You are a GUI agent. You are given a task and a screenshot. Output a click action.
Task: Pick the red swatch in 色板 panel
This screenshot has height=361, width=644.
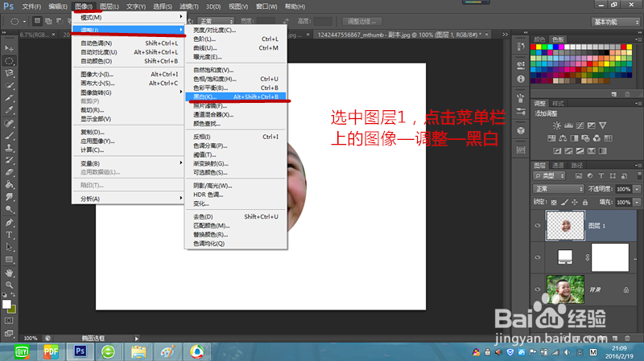click(x=533, y=47)
